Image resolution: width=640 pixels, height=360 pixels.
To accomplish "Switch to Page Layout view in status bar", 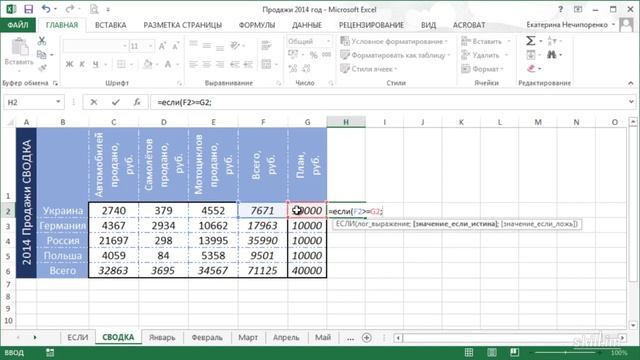I will (x=492, y=352).
